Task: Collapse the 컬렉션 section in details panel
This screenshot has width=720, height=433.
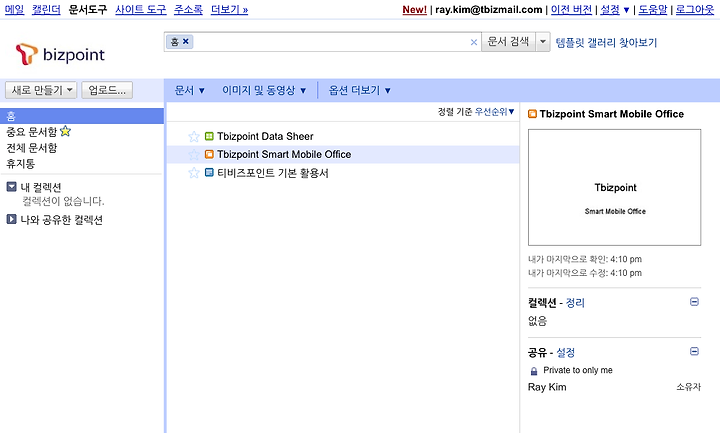Action: coord(694,302)
